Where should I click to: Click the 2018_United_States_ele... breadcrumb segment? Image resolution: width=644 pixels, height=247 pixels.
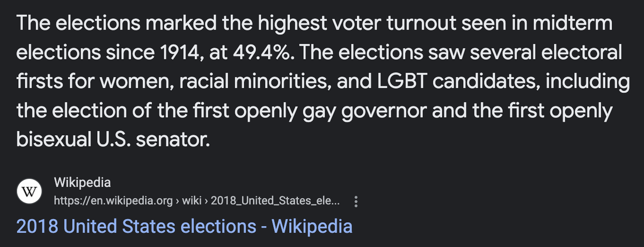point(275,201)
